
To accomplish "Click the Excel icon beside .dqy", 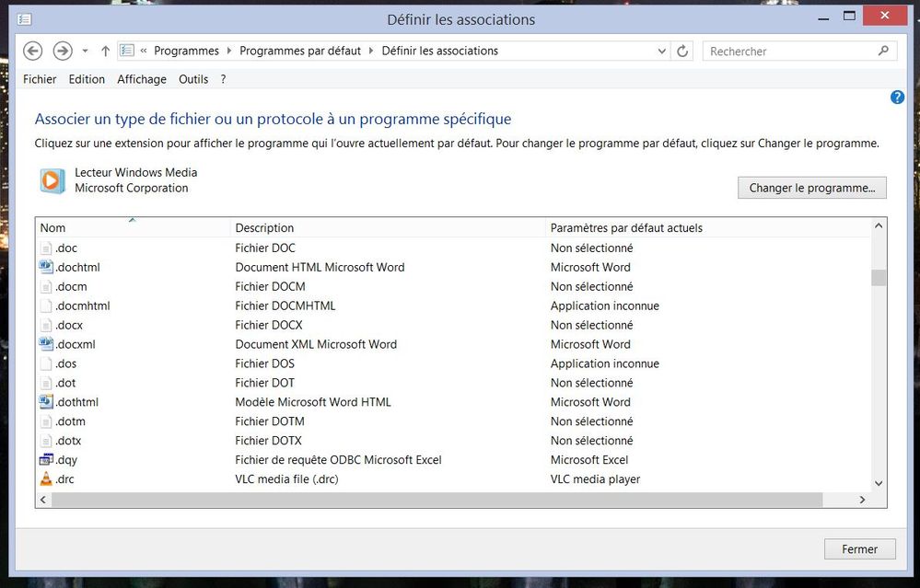I will point(46,460).
